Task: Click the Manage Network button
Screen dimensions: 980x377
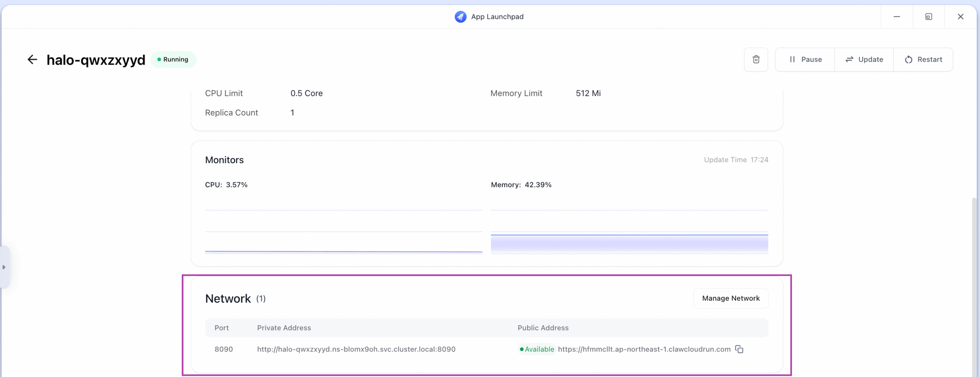Action: [x=731, y=298]
